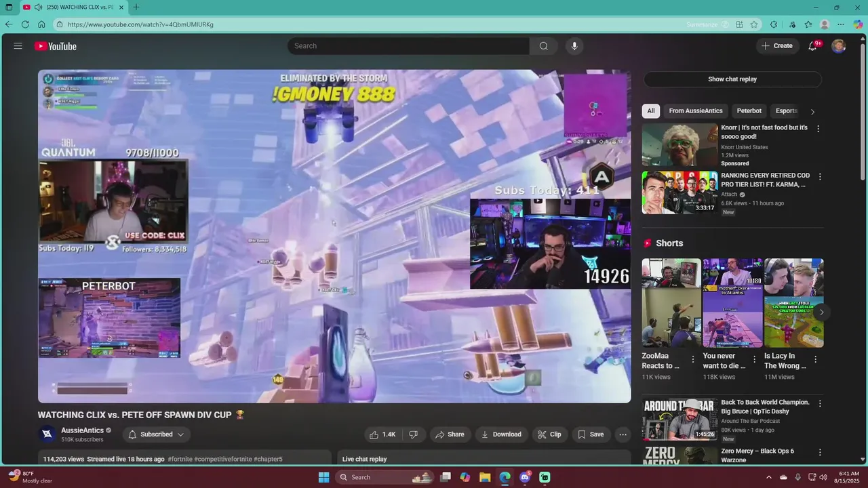Go to the browser home page
The width and height of the screenshot is (868, 488).
(41, 24)
